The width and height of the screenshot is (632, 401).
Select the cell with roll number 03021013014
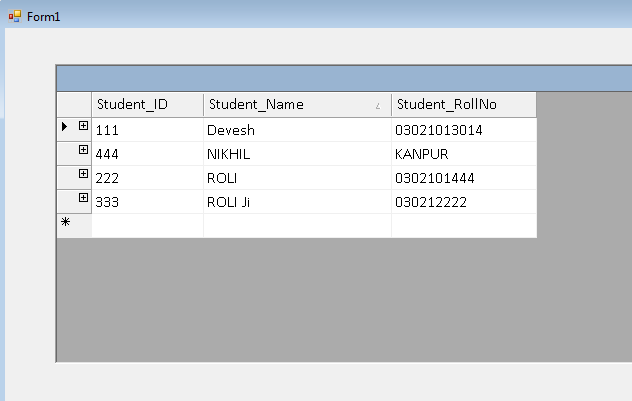tap(463, 130)
